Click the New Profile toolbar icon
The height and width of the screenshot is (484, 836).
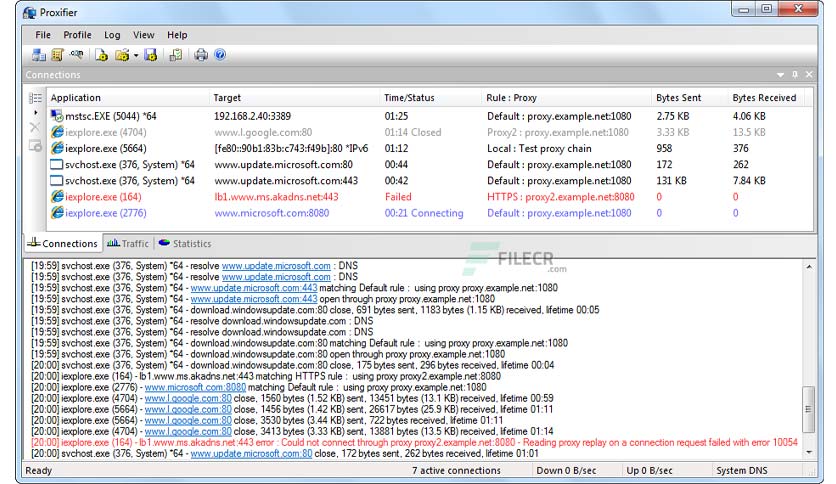coord(101,55)
